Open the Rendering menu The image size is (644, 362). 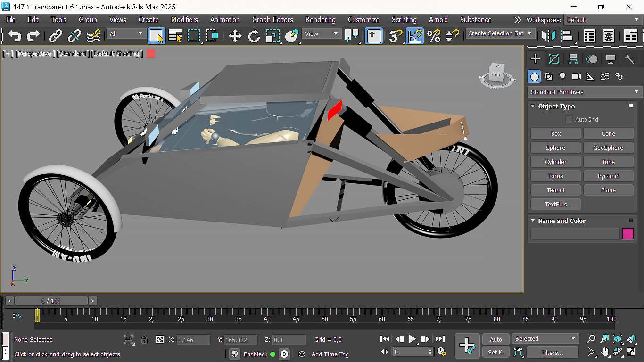point(320,20)
